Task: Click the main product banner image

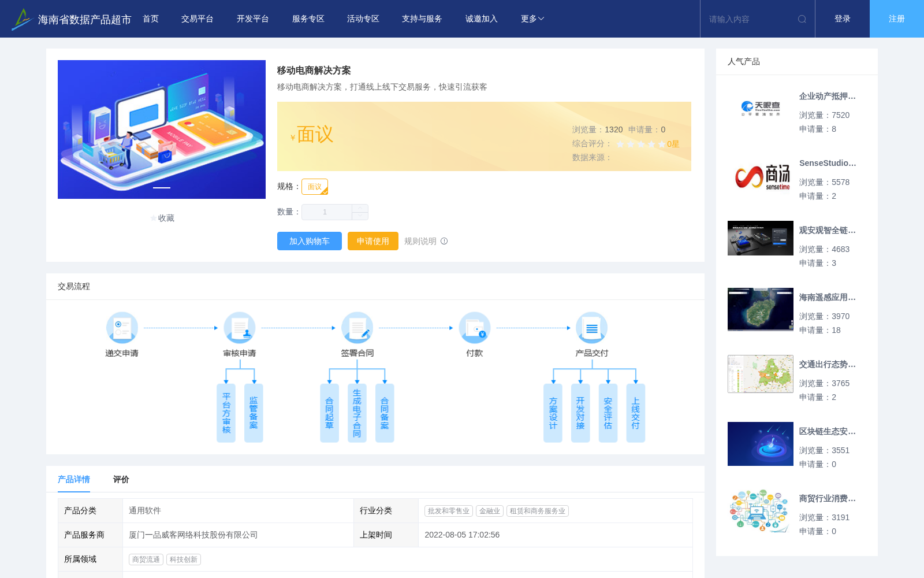Action: [162, 129]
